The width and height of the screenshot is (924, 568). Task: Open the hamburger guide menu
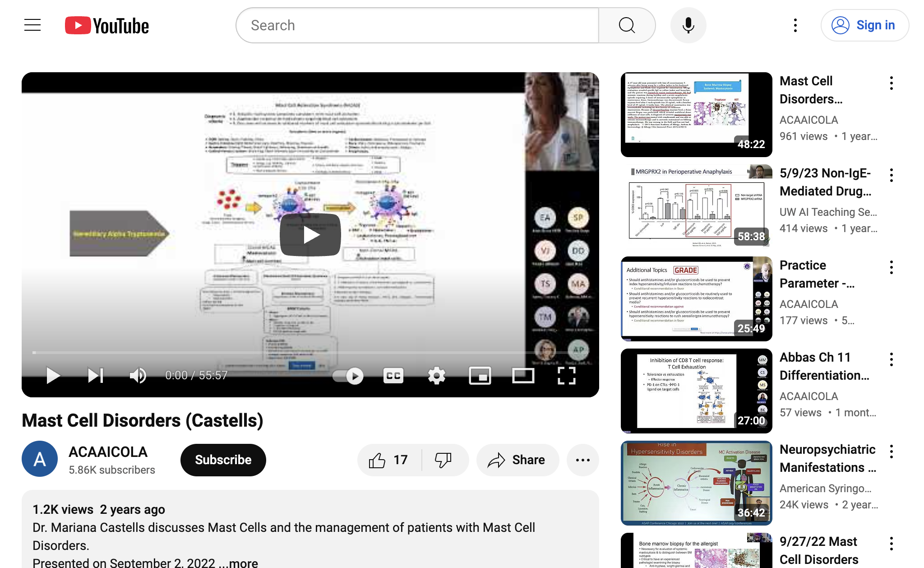coord(32,25)
